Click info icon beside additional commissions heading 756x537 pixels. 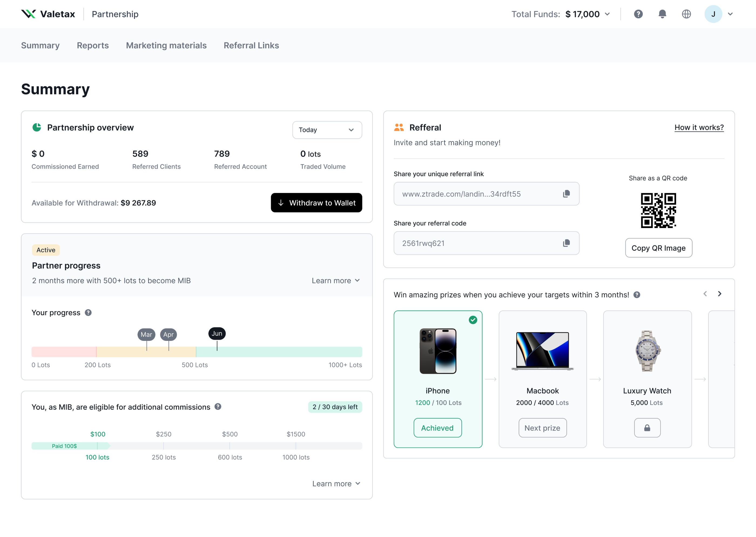(218, 407)
